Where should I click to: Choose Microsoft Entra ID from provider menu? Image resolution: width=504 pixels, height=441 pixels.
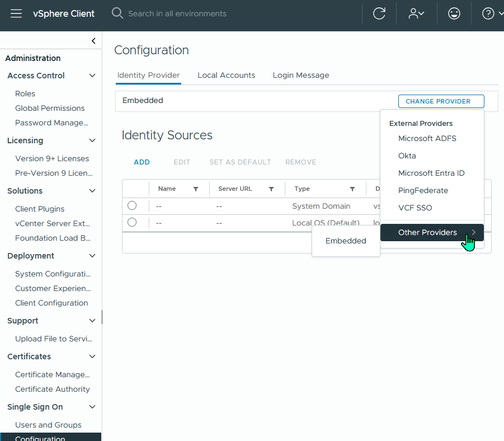click(x=431, y=173)
